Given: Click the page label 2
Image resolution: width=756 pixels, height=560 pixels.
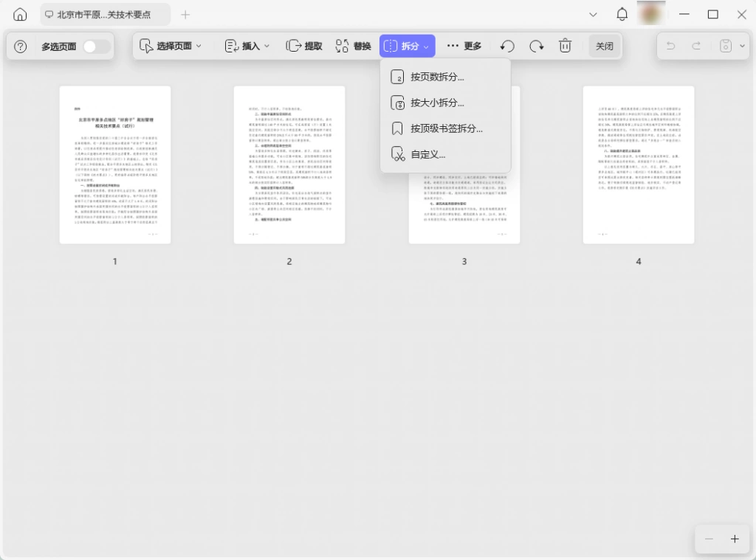Looking at the screenshot, I should click(x=289, y=261).
